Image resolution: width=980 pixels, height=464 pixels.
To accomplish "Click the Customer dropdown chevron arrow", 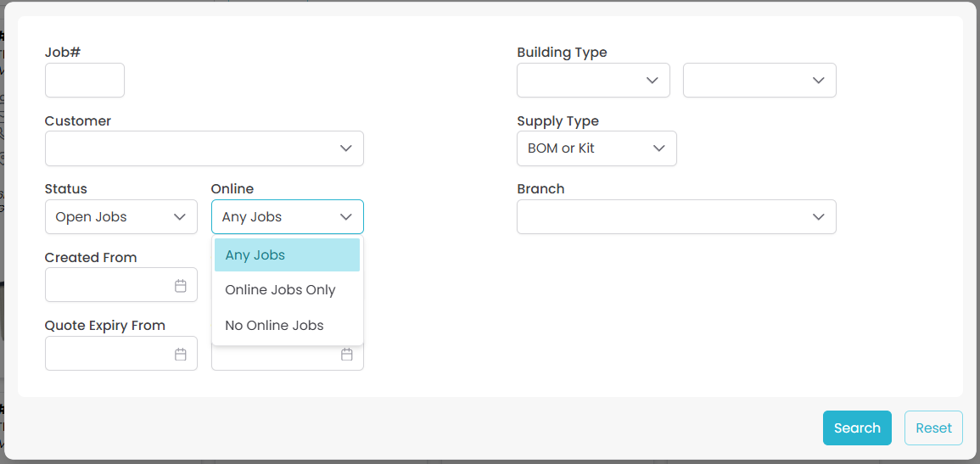I will point(346,148).
